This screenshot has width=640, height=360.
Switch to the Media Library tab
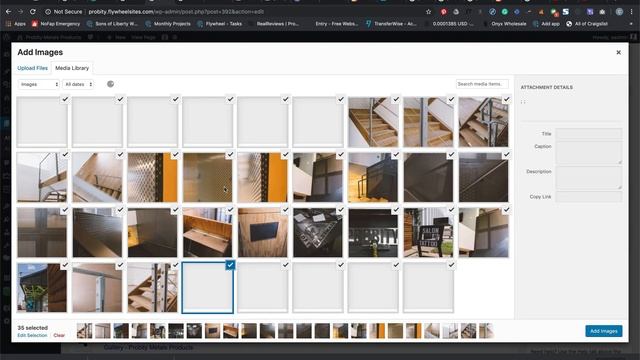point(72,68)
